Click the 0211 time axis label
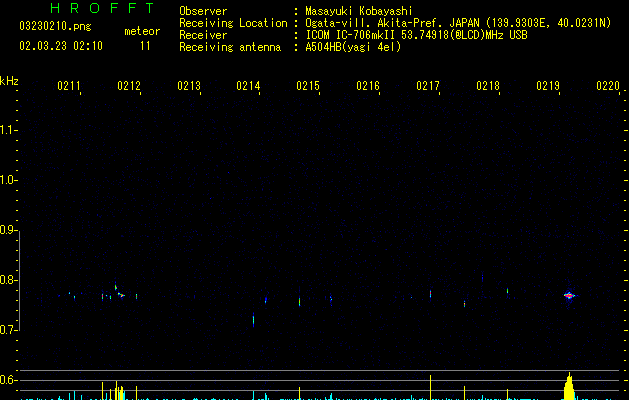Image resolution: width=629 pixels, height=400 pixels. 69,86
